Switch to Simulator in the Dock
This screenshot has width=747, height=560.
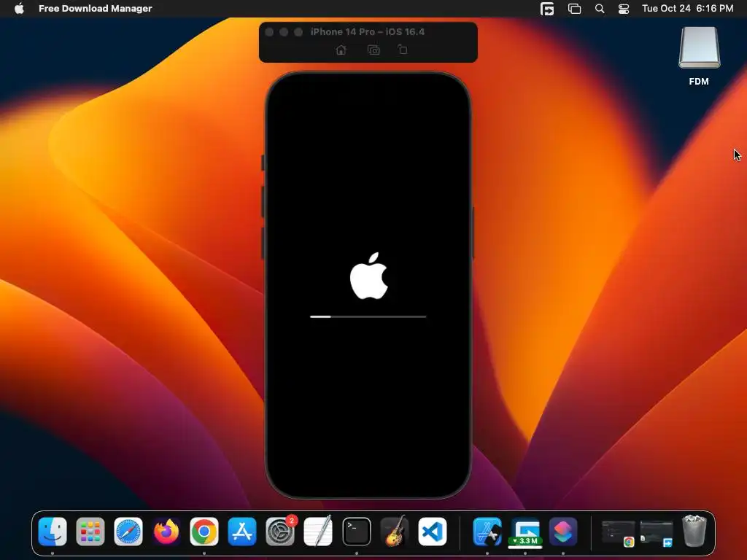pyautogui.click(x=487, y=532)
